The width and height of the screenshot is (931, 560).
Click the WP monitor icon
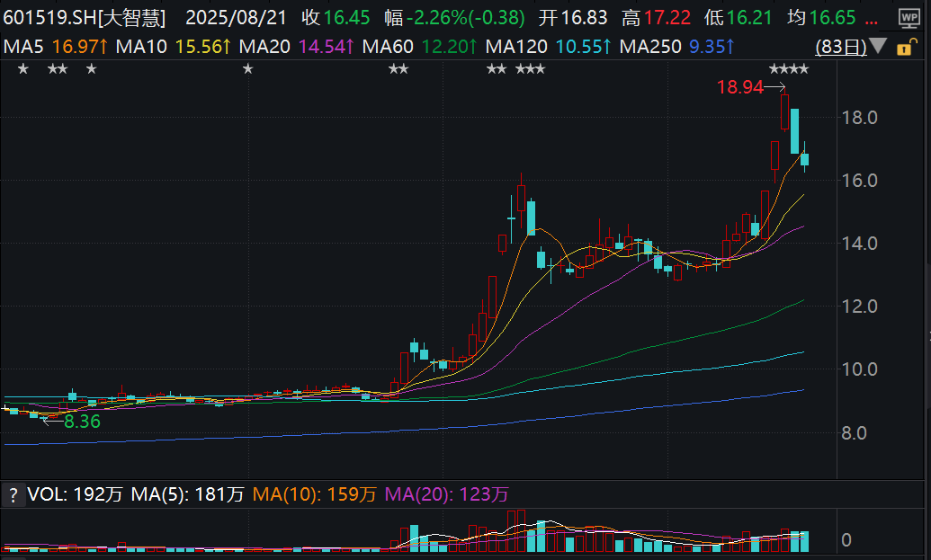(909, 18)
